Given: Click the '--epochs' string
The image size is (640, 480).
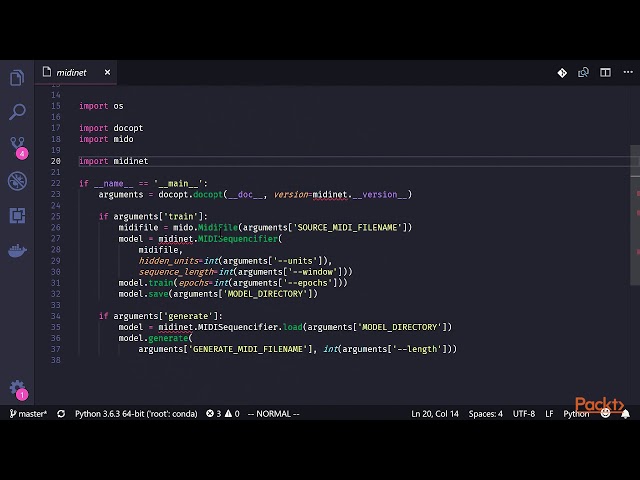Looking at the screenshot, I should pyautogui.click(x=308, y=283).
